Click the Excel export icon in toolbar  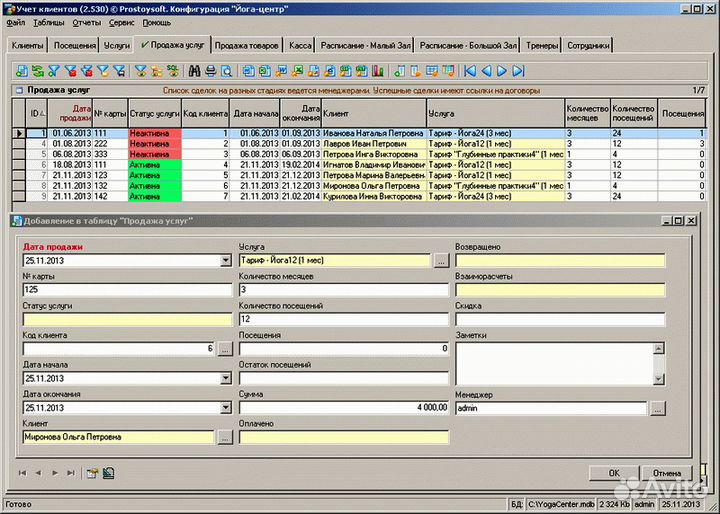[x=297, y=71]
